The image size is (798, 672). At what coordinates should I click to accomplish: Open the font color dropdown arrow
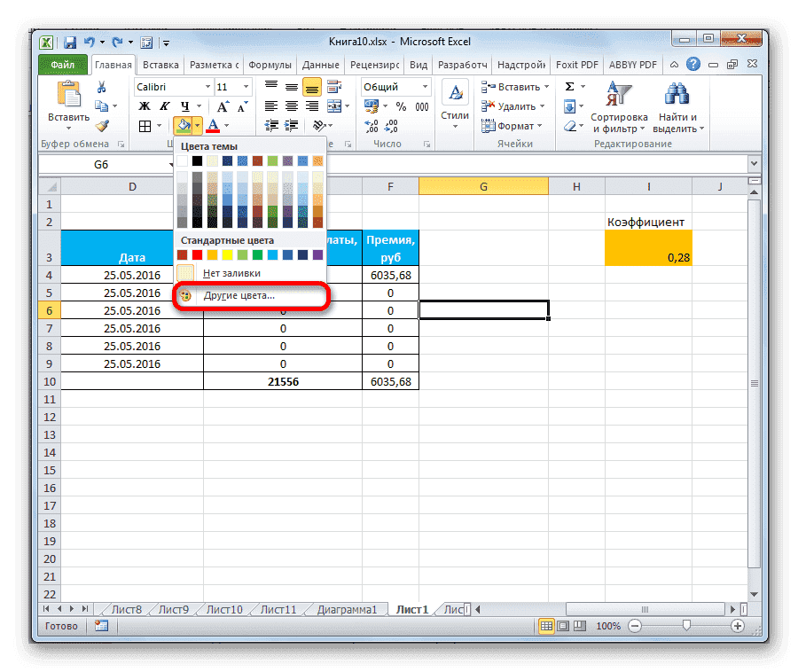pos(224,125)
